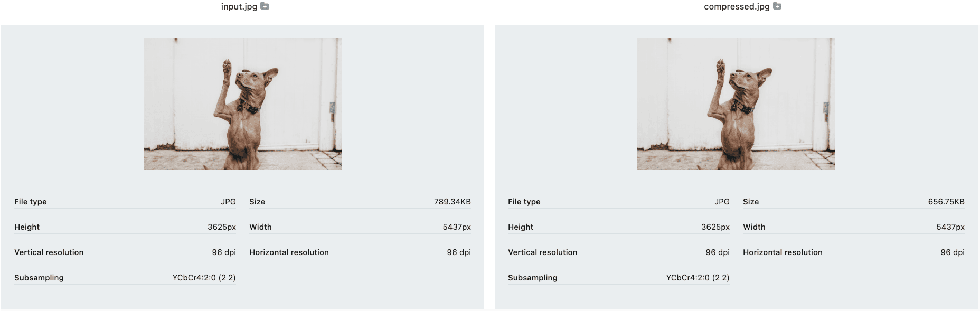Click the YCbCr4:2:0 subsampling value of compressed.jpg
980x311 pixels.
(x=697, y=278)
